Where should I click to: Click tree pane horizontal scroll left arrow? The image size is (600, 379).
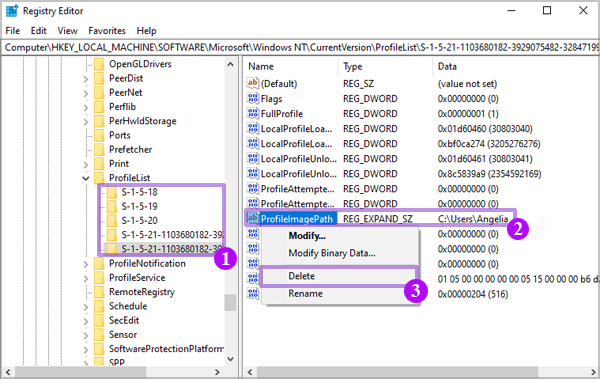click(8, 372)
